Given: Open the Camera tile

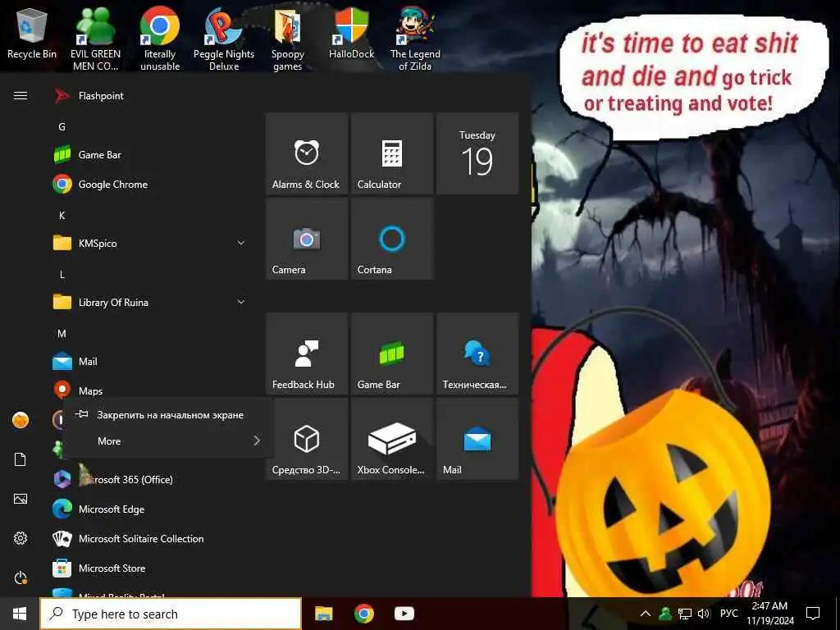Looking at the screenshot, I should click(307, 239).
